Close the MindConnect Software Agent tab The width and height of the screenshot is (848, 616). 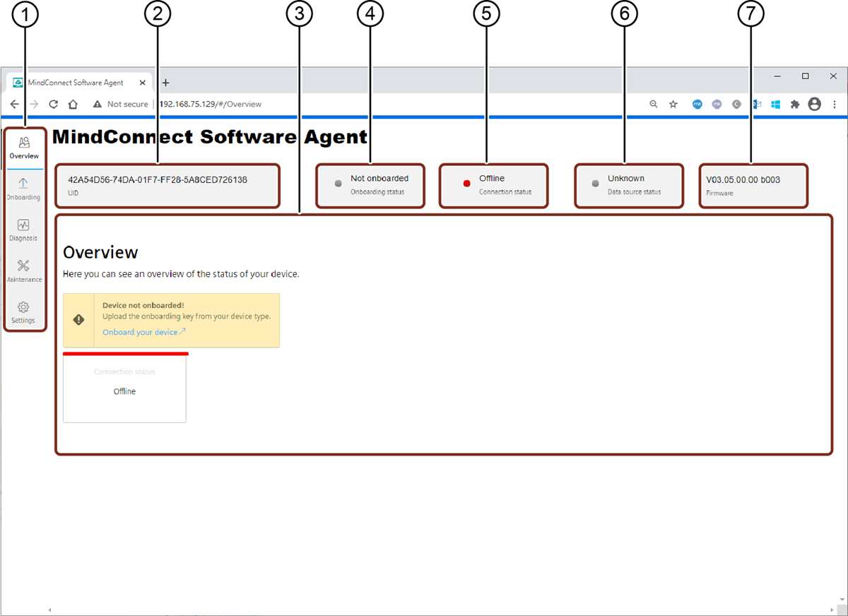pyautogui.click(x=143, y=83)
